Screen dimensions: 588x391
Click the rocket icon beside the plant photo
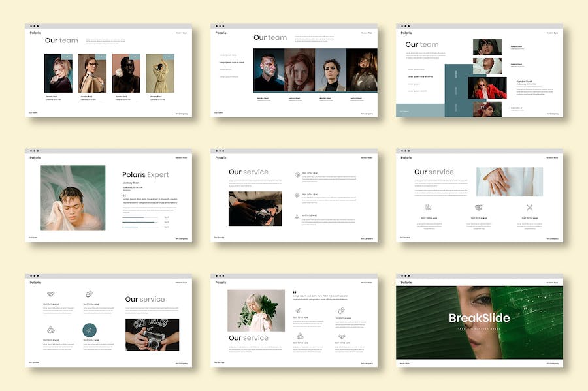click(297, 311)
